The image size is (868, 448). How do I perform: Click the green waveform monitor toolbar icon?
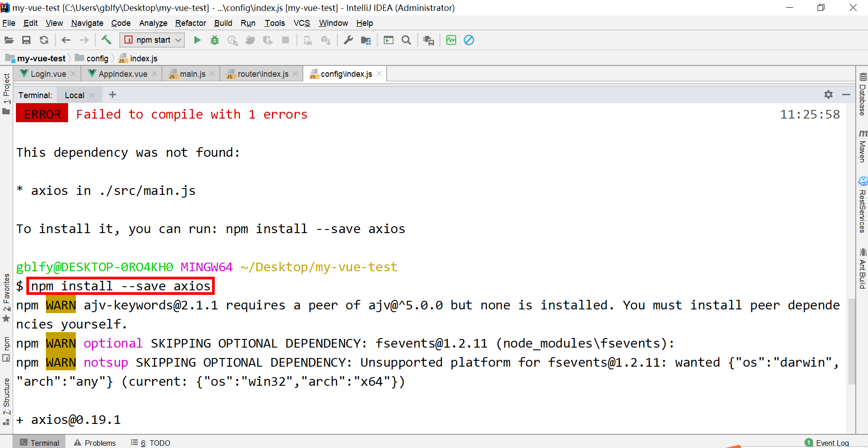[x=451, y=40]
